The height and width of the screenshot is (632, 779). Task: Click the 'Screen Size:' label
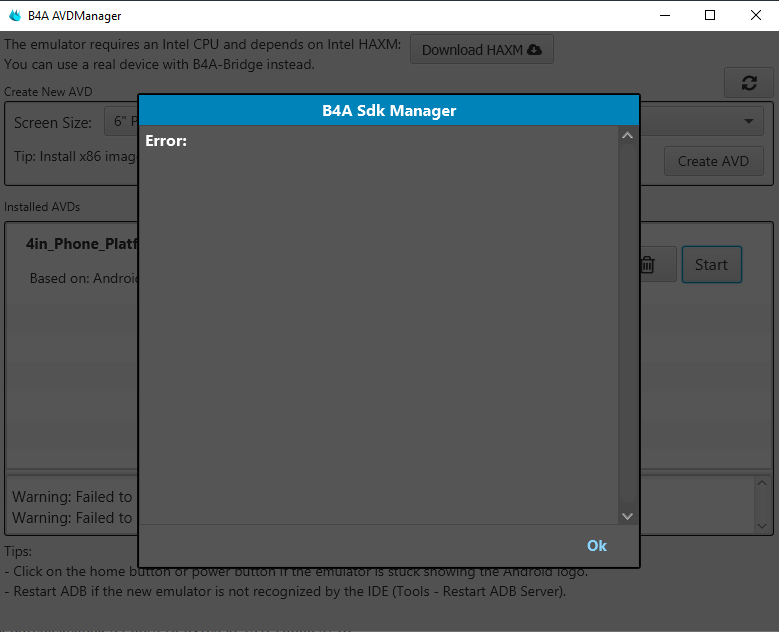tap(53, 122)
